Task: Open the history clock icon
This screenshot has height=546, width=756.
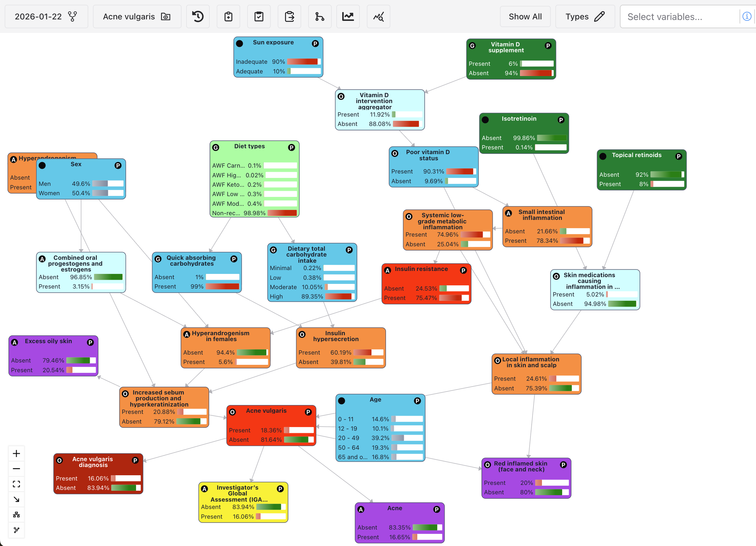Action: (x=198, y=16)
